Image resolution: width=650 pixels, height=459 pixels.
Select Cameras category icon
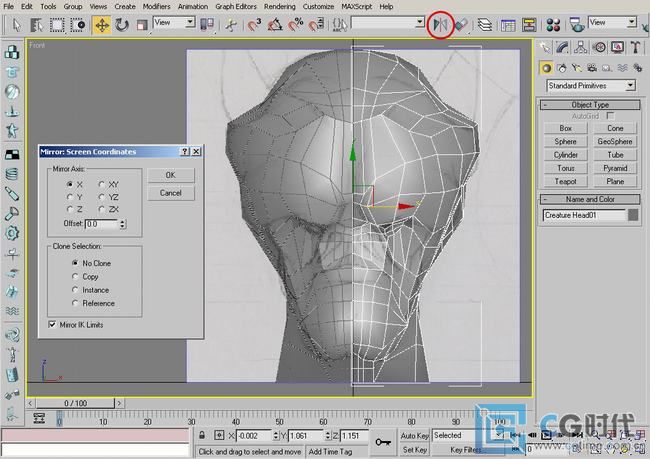pos(592,68)
